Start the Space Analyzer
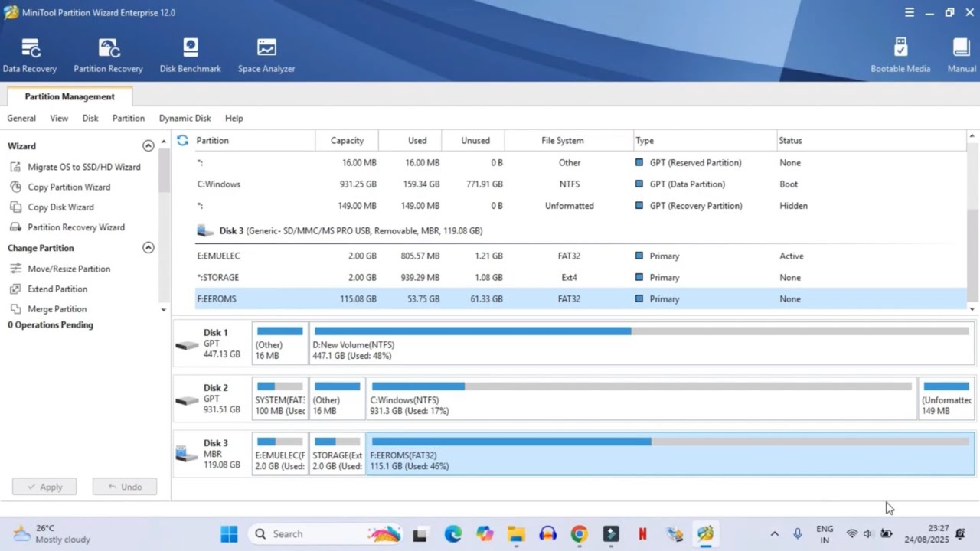This screenshot has height=551, width=980. [x=266, y=55]
